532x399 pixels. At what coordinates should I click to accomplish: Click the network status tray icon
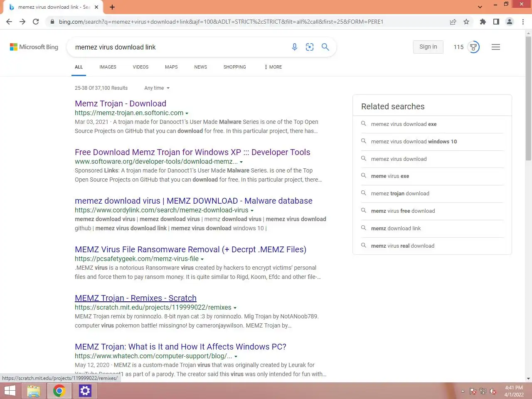[x=483, y=391]
